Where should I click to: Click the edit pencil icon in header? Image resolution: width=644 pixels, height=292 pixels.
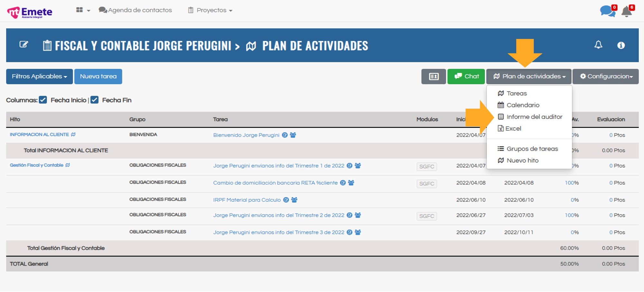(x=24, y=44)
